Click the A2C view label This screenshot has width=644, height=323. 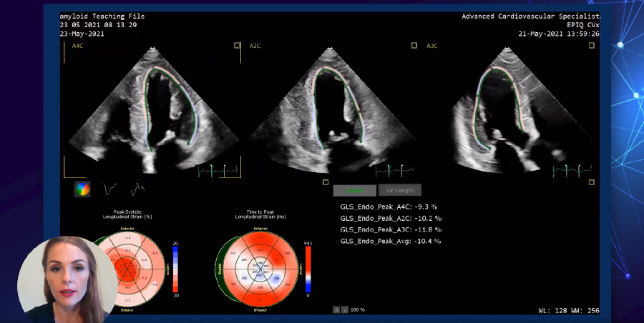[255, 46]
